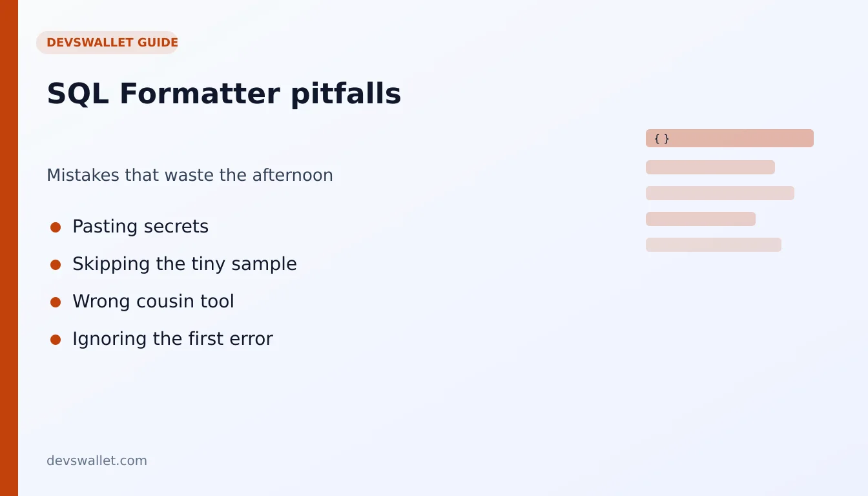
Task: Click the SQL Formatter pitfalls heading
Action: [224, 94]
